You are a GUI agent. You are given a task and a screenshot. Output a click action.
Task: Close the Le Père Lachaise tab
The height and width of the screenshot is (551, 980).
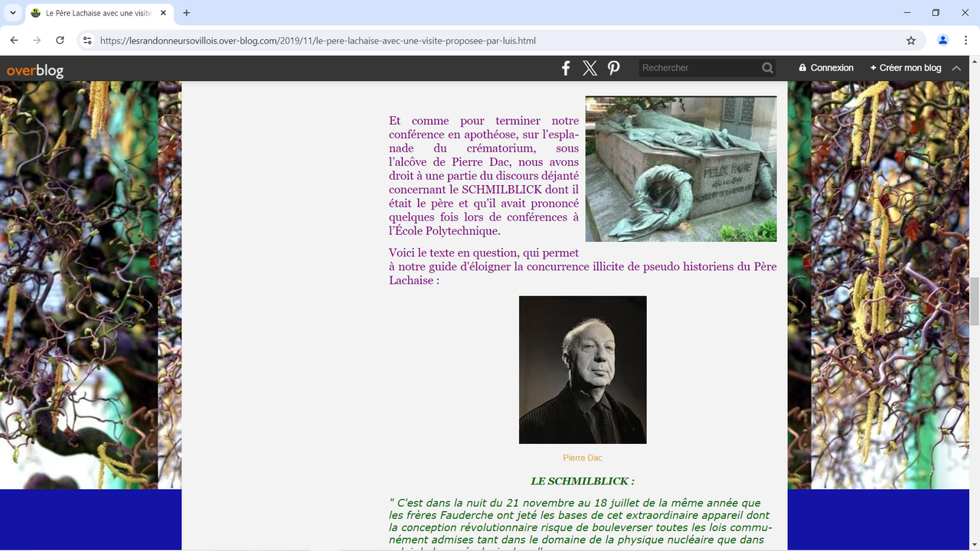[x=163, y=13]
